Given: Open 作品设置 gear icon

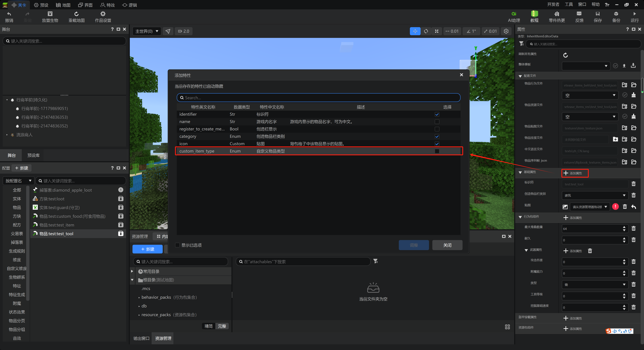Looking at the screenshot, I should (103, 14).
